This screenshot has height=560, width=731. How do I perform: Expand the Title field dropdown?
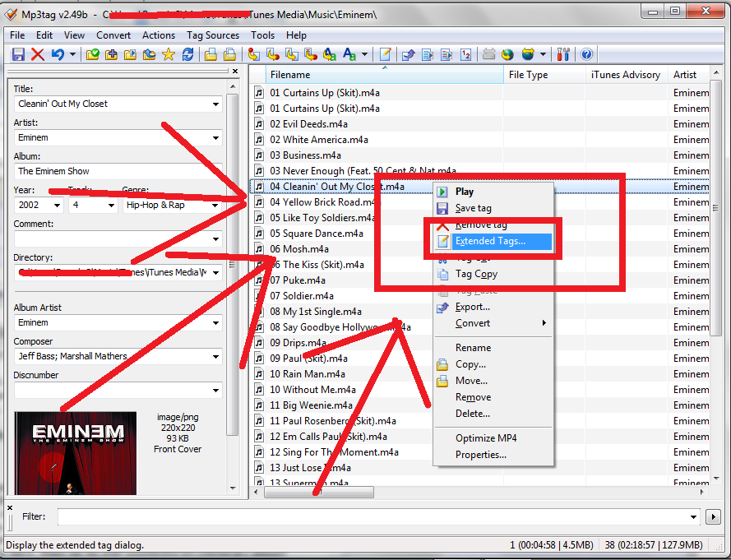coord(215,104)
